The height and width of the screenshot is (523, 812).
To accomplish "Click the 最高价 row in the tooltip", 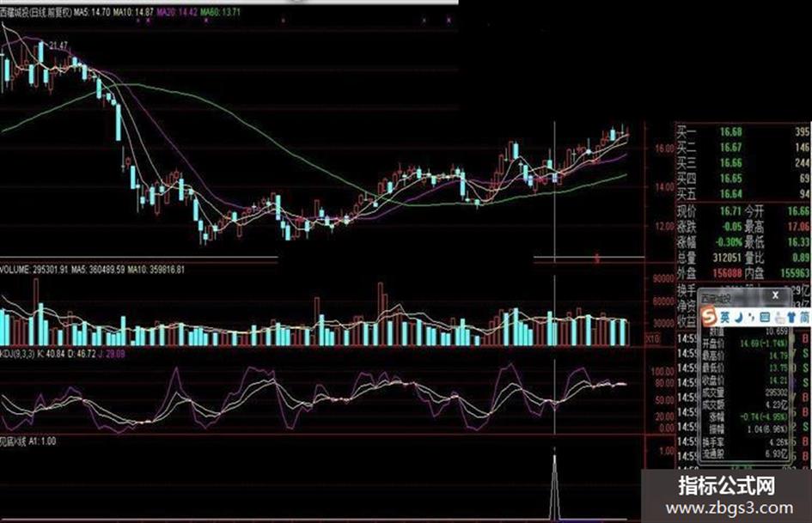I will [x=745, y=356].
